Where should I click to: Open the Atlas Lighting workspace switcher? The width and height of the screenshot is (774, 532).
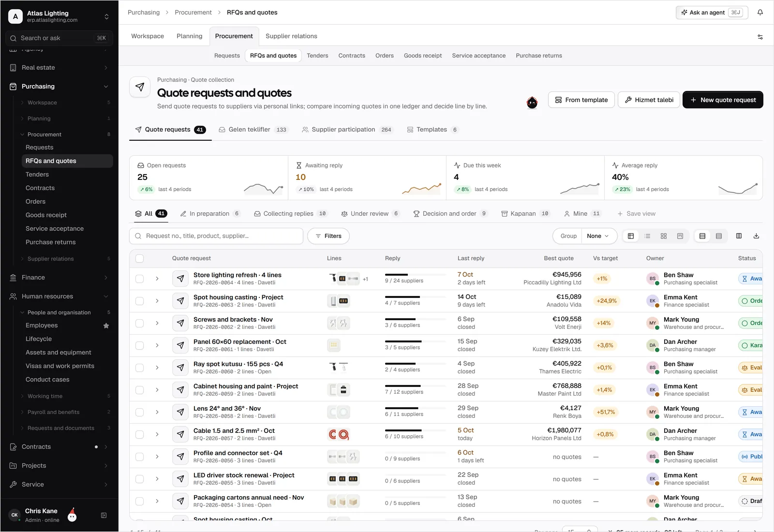click(x=106, y=16)
